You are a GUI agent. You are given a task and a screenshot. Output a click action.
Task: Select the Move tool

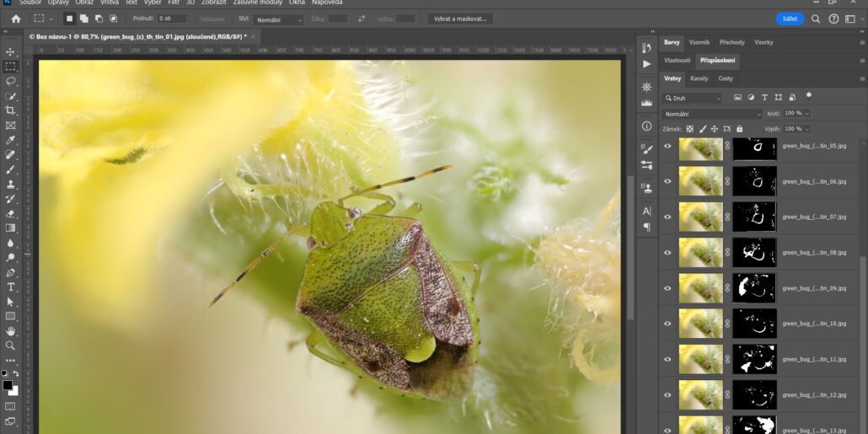(10, 52)
